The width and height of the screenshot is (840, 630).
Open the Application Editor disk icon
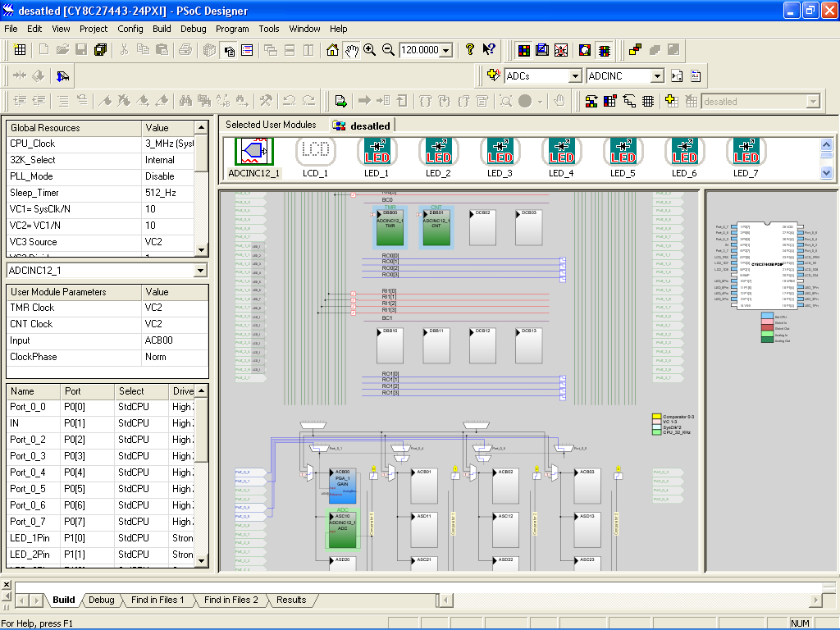[x=542, y=50]
